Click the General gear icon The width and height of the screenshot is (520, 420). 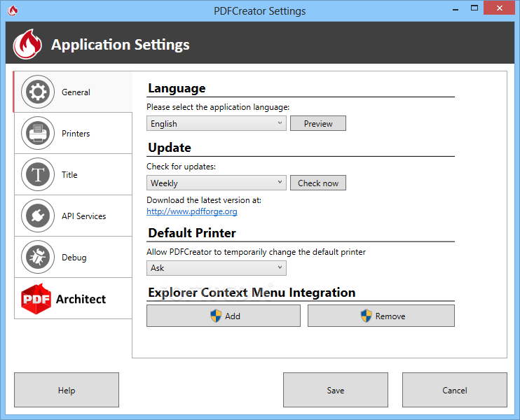tap(38, 92)
